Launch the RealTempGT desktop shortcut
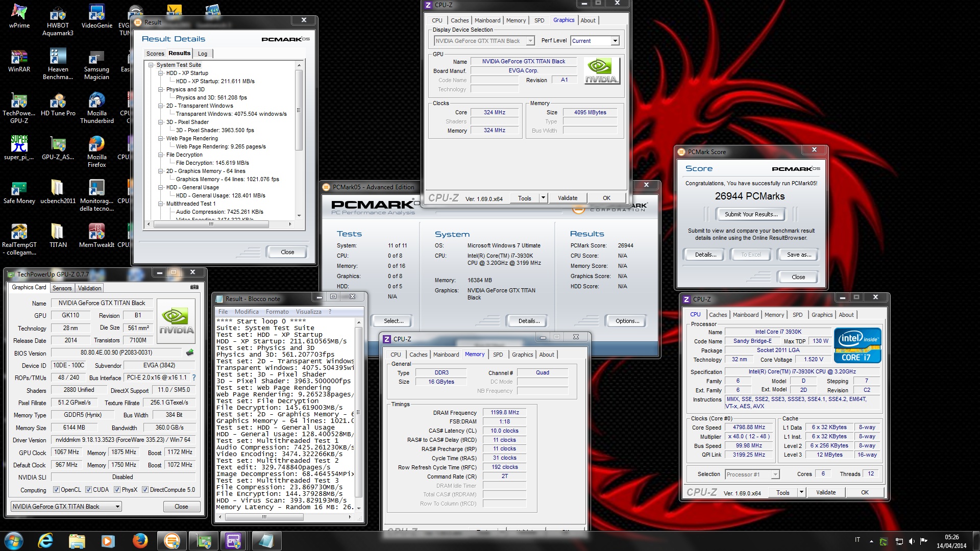 [19, 239]
